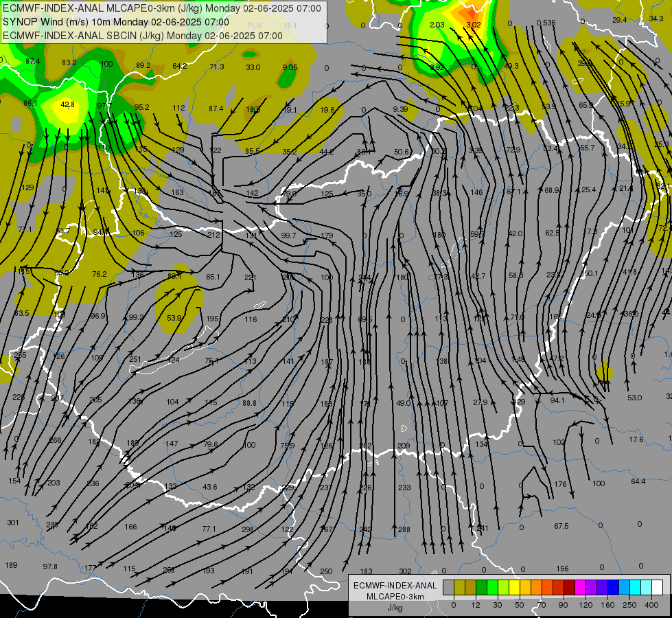The image size is (672, 618).
Task: Click the legend scale value 160
Action: 607,605
